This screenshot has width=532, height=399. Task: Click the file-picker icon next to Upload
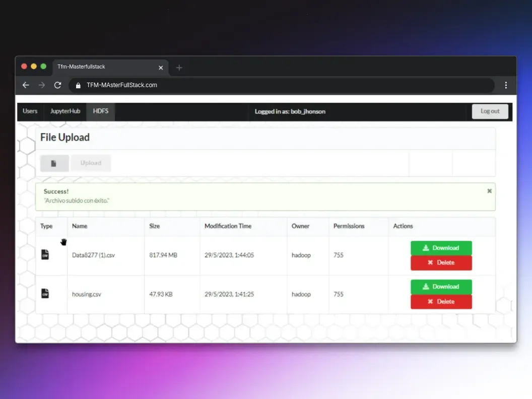click(54, 163)
